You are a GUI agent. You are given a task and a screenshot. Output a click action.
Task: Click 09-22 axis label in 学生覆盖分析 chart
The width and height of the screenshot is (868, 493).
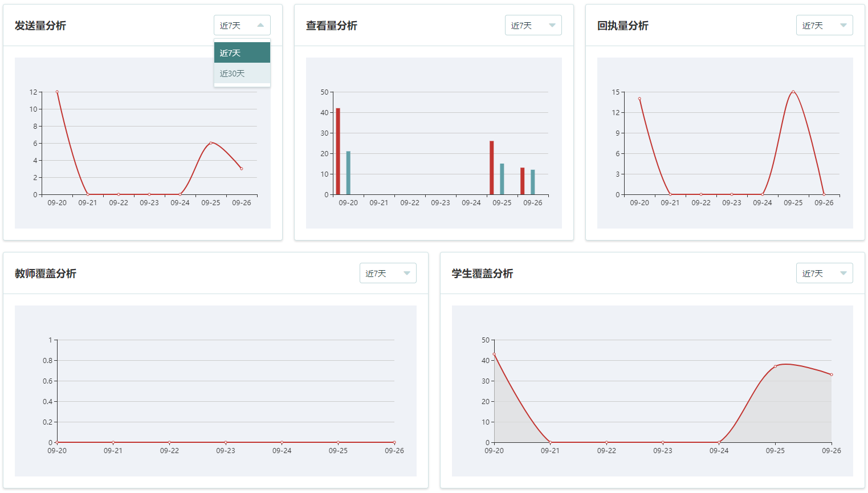point(606,451)
